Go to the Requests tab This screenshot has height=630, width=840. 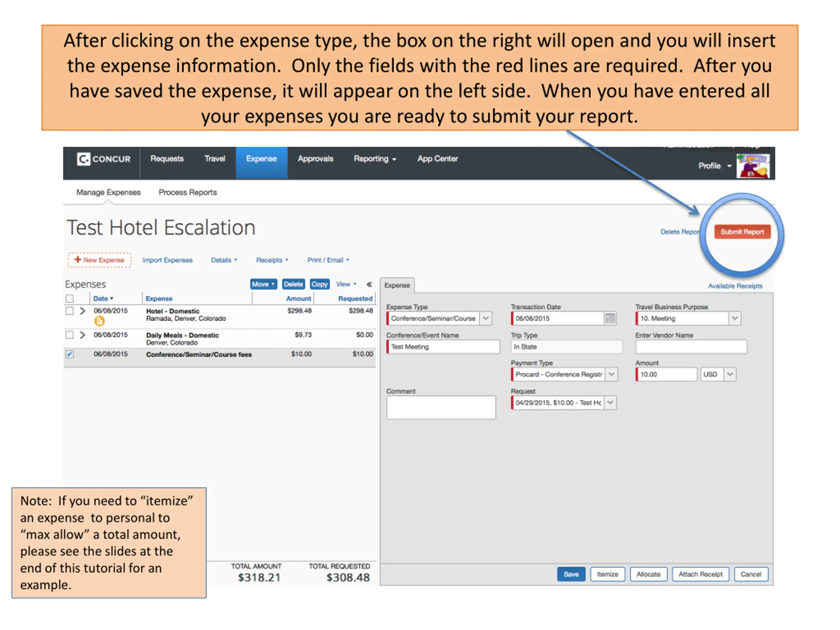[x=167, y=159]
